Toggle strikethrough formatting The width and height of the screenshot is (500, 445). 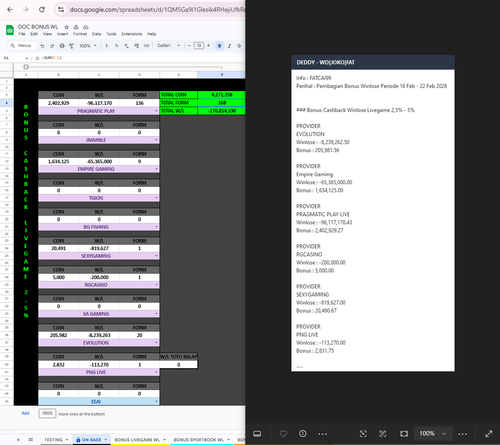[239, 46]
